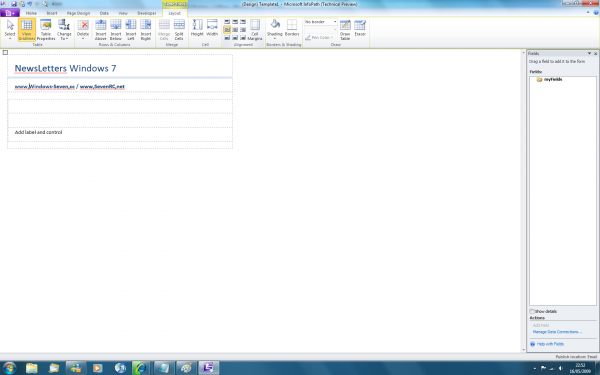Toggle View Gridlines in Table group
600x375 pixels.
[26, 29]
